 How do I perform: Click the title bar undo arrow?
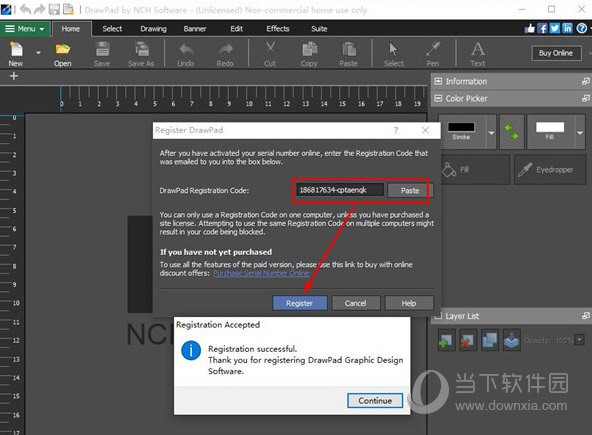click(26, 9)
